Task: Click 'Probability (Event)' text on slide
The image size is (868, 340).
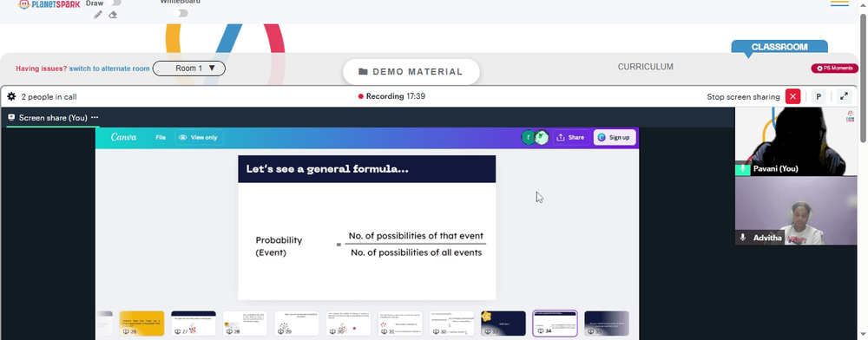Action: (x=279, y=246)
